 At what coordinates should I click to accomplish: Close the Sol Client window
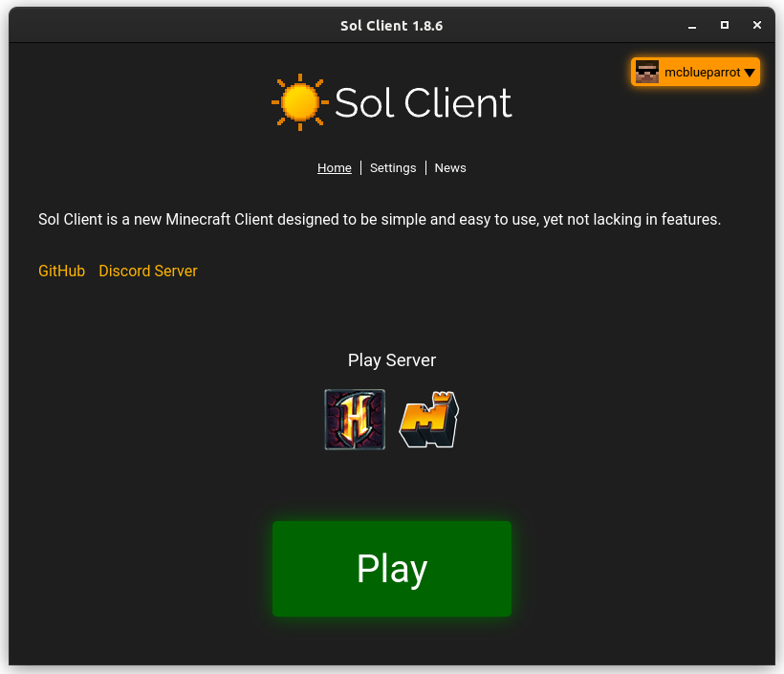click(x=757, y=25)
